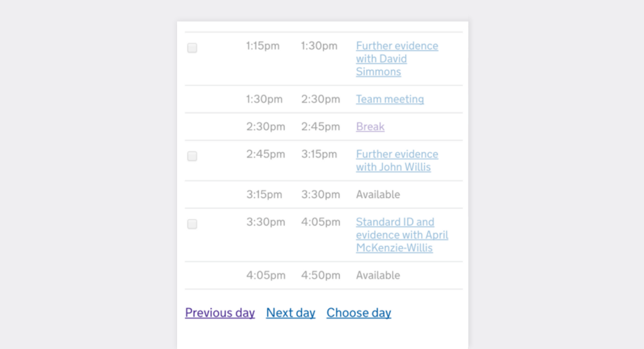The width and height of the screenshot is (644, 349).
Task: Open Further evidence with John Willis
Action: (x=397, y=161)
